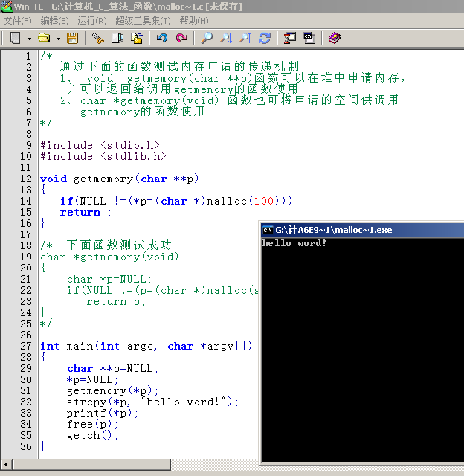Copy selection using the copy icon
The image size is (464, 476).
pos(117,38)
